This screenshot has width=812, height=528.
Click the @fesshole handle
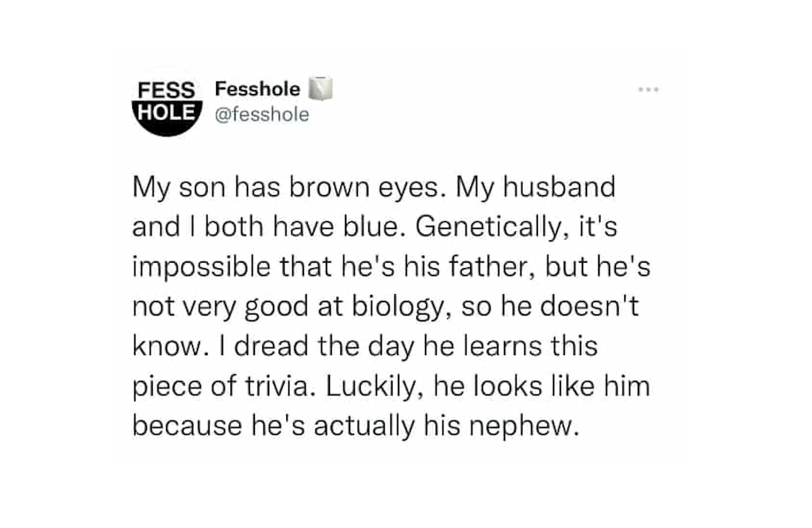[262, 115]
